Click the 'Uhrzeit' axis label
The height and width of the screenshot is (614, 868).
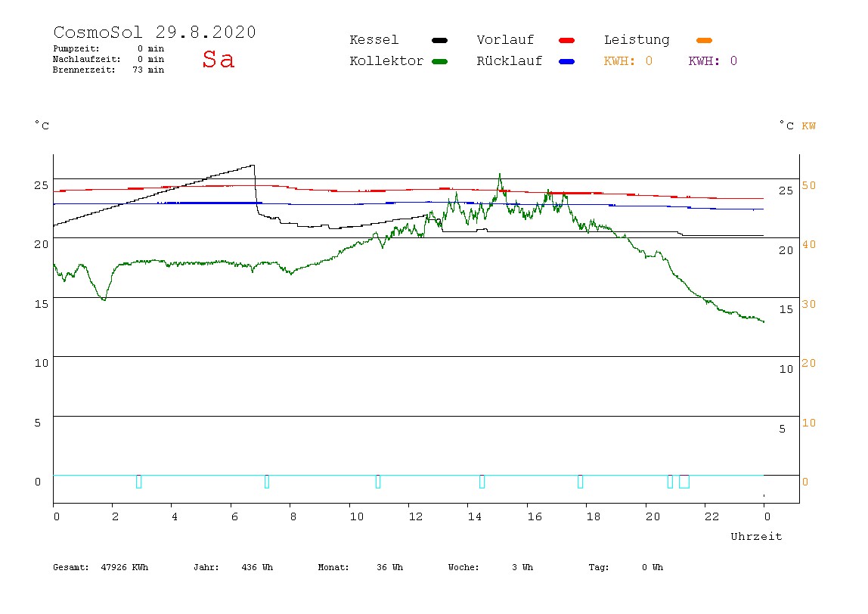click(756, 536)
